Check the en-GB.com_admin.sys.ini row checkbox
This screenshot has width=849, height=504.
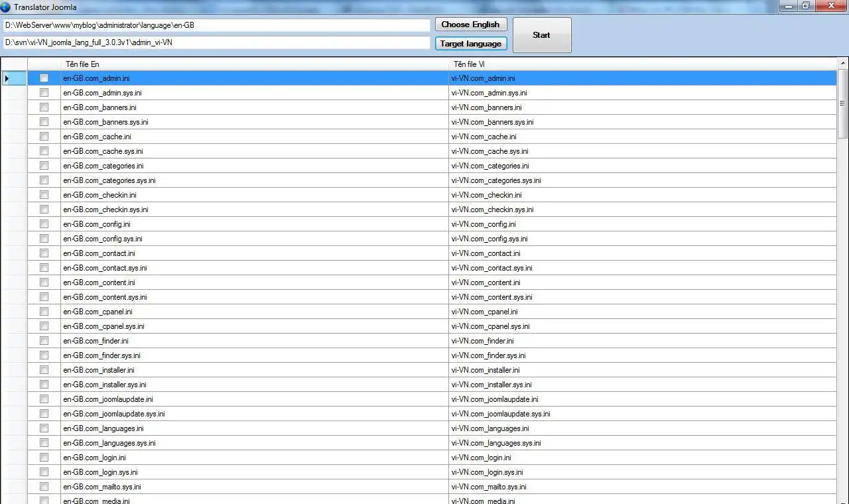click(44, 93)
